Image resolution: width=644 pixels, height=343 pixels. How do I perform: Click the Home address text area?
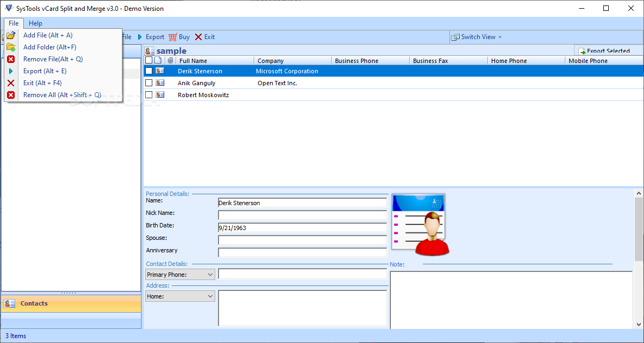click(x=302, y=308)
